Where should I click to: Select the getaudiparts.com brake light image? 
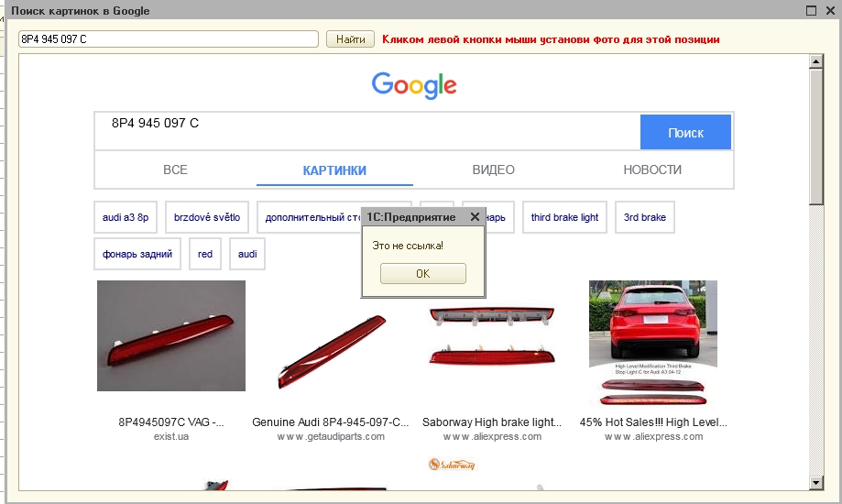332,351
